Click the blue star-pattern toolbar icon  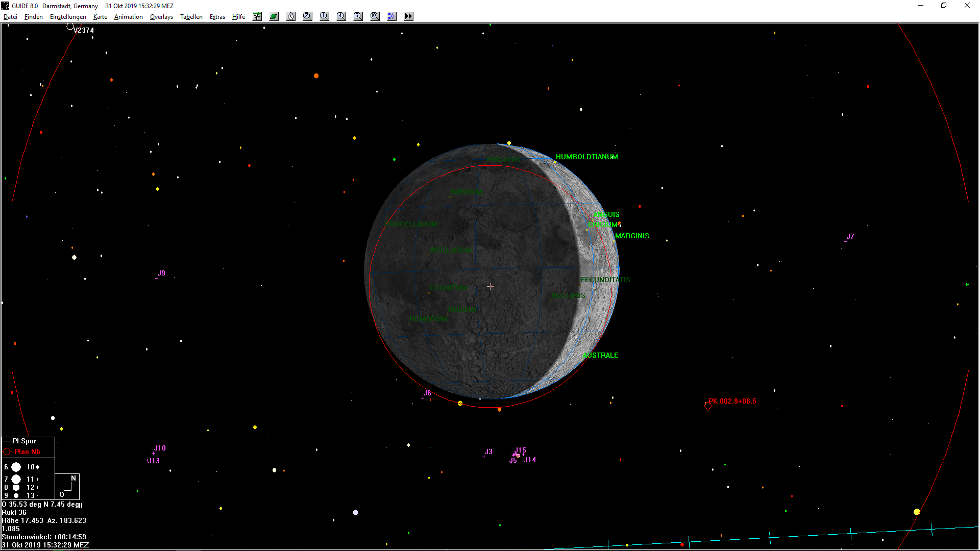[391, 16]
